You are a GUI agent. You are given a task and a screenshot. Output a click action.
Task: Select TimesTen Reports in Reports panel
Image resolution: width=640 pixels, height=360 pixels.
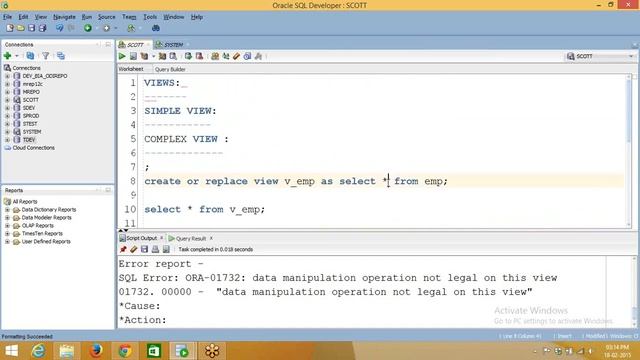click(x=42, y=234)
